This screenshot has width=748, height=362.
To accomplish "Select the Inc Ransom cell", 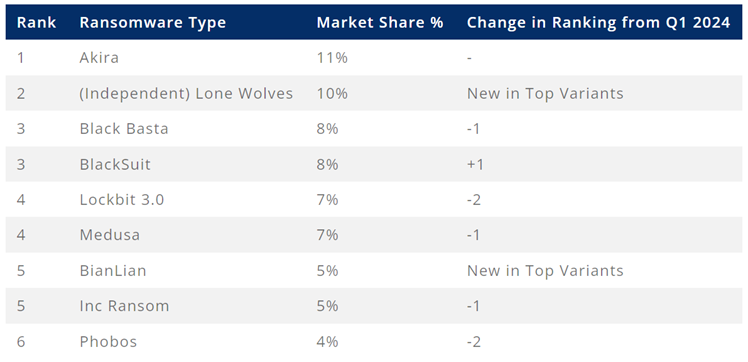I will pos(125,306).
